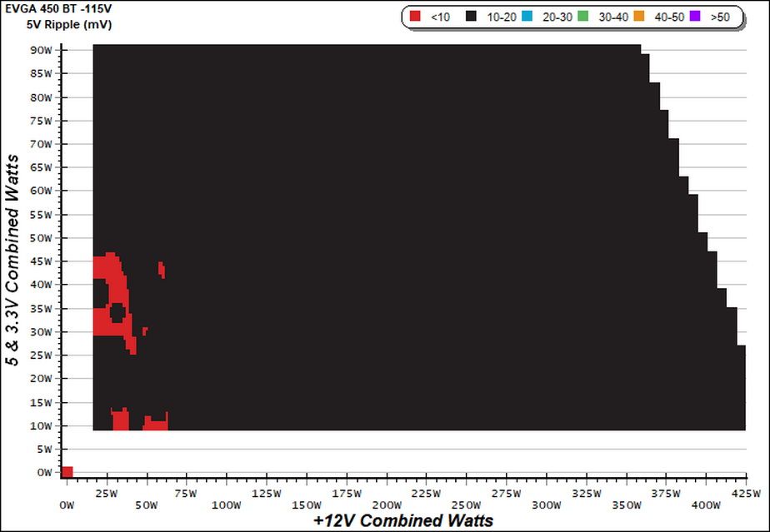Select the >50 legend label text
Viewport: 770px width, 532px height.
[720, 17]
